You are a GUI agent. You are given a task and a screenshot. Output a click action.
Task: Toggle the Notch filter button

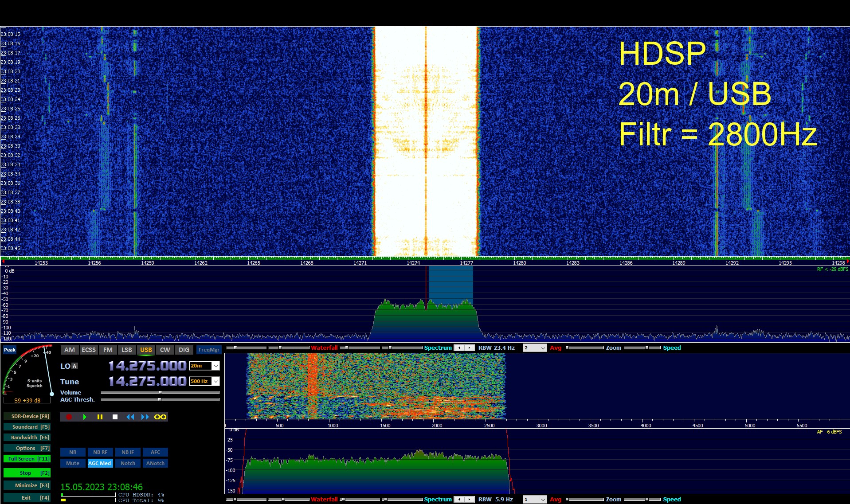(128, 463)
